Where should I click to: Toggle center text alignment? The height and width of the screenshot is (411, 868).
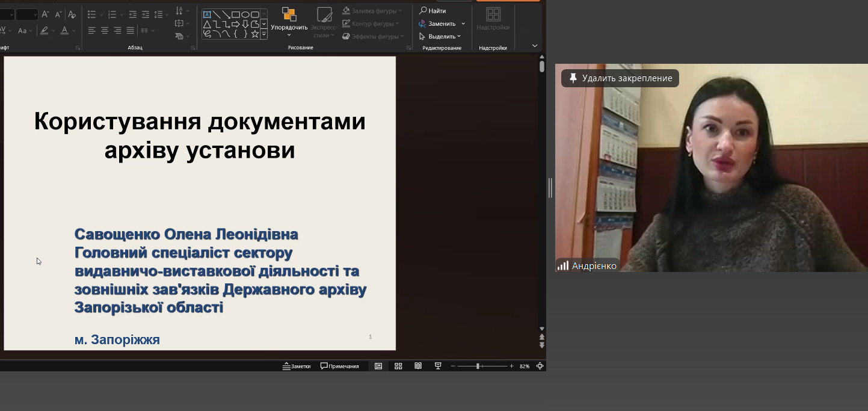[105, 31]
